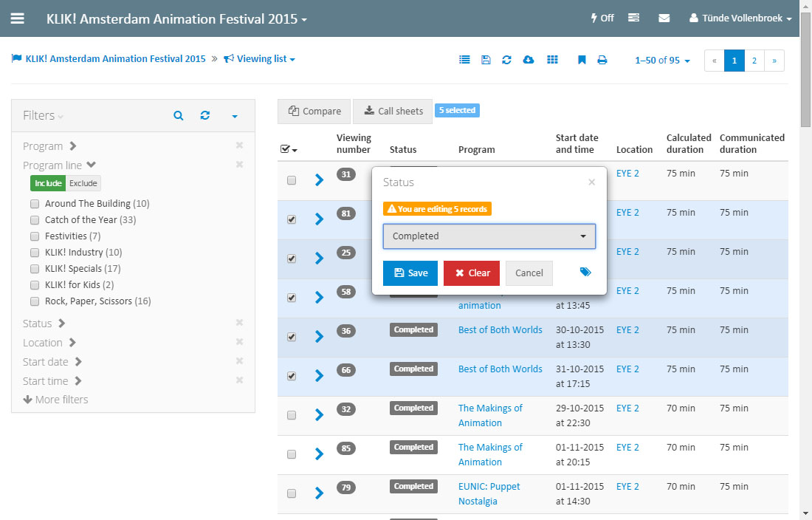This screenshot has height=520, width=812.
Task: Open the 1–50 of 95 page-size dropdown
Action: point(662,61)
